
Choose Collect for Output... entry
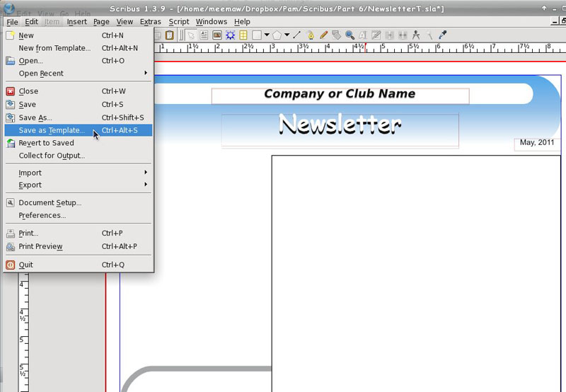pos(79,156)
